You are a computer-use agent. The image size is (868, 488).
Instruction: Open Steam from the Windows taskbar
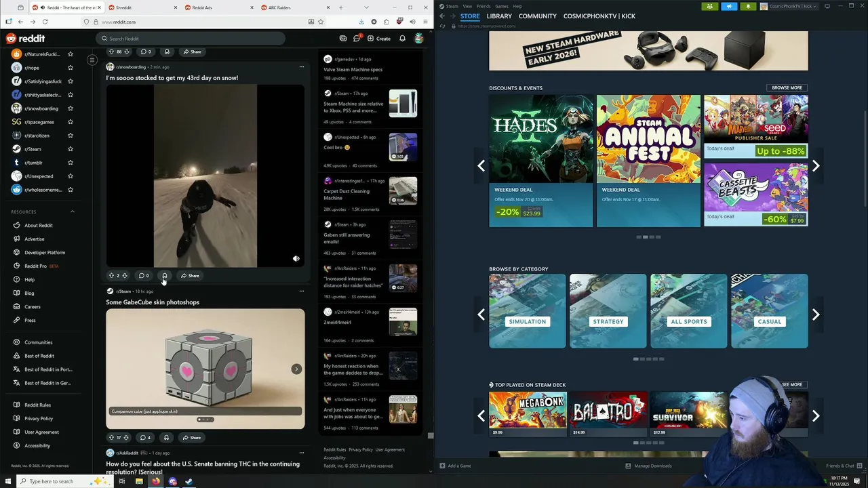pos(189,481)
